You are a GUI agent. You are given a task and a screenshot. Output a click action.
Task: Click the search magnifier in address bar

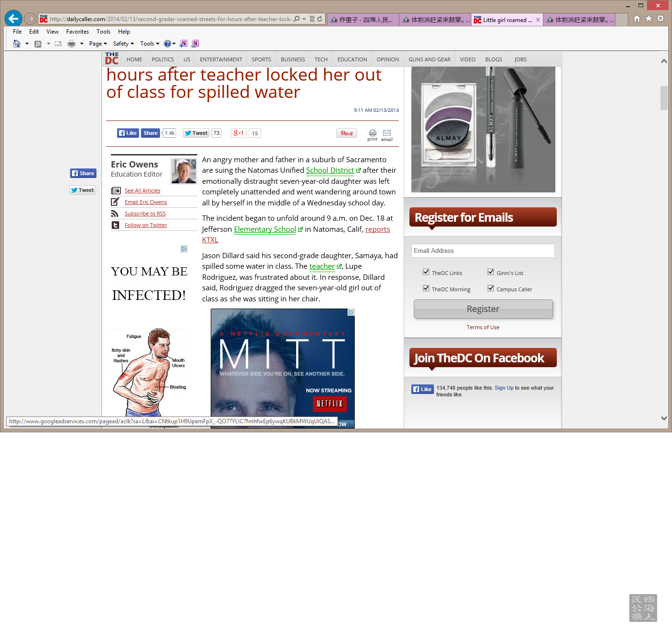pyautogui.click(x=297, y=19)
